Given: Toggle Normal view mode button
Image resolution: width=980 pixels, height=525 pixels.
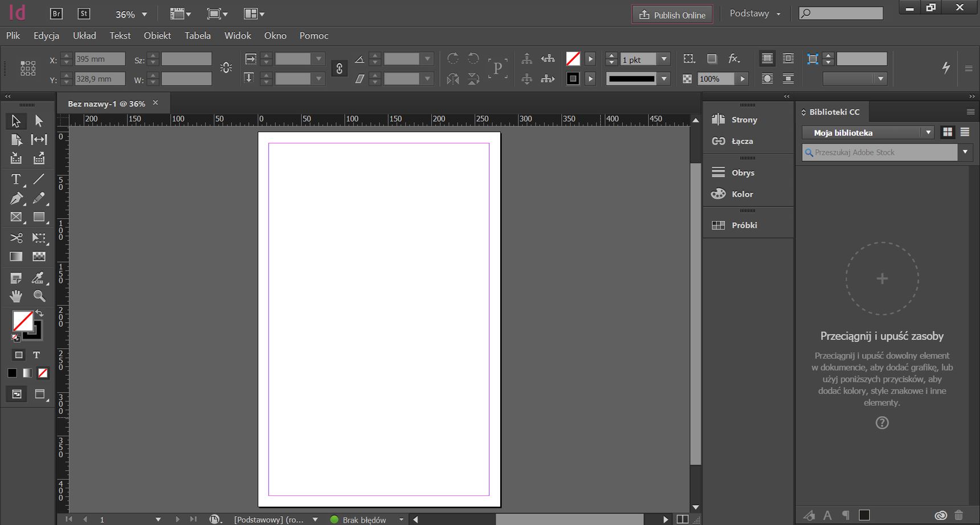Looking at the screenshot, I should 17,394.
